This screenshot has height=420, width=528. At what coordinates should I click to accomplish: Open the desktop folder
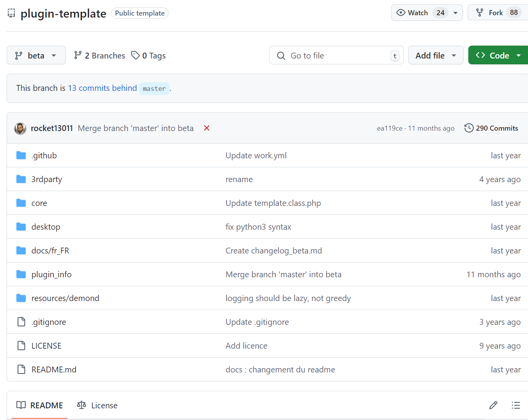(x=46, y=227)
